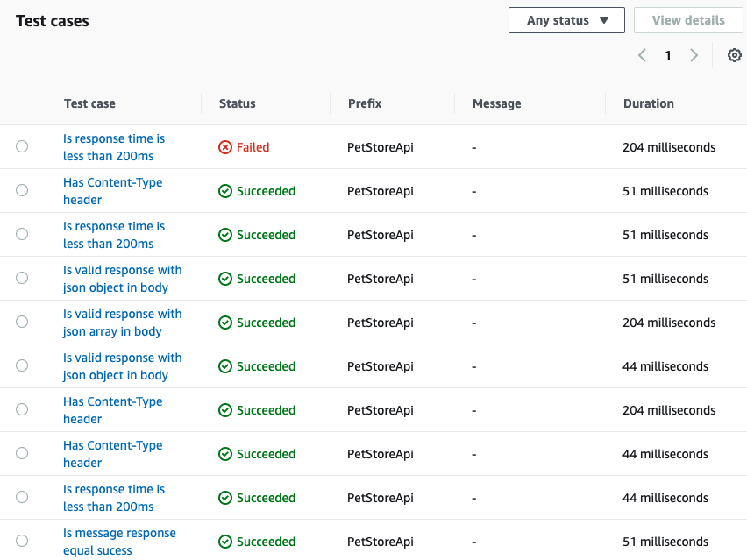Image resolution: width=747 pixels, height=560 pixels.
Task: Open the table preferences gear icon
Action: 735,55
